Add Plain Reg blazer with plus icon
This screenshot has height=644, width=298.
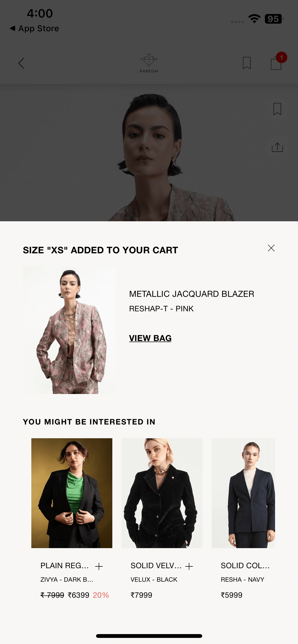99,566
